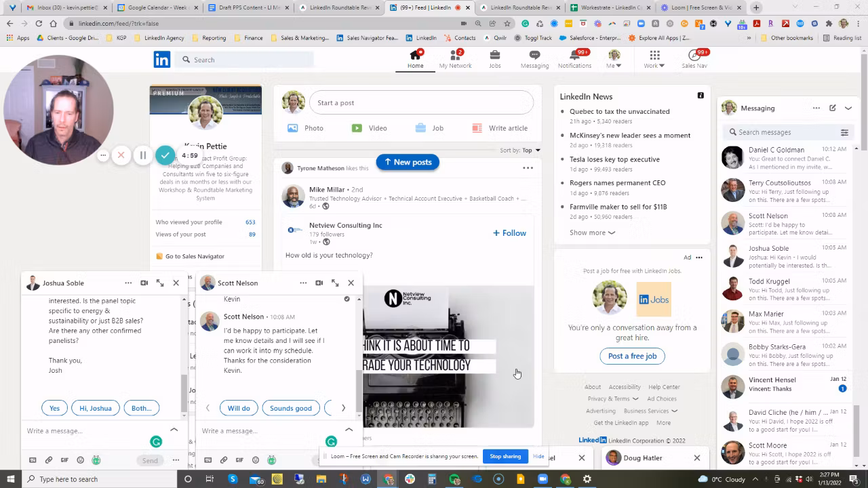Screen dimensions: 868x488
Task: Collapse the Messaging panel chevron
Action: [x=848, y=108]
